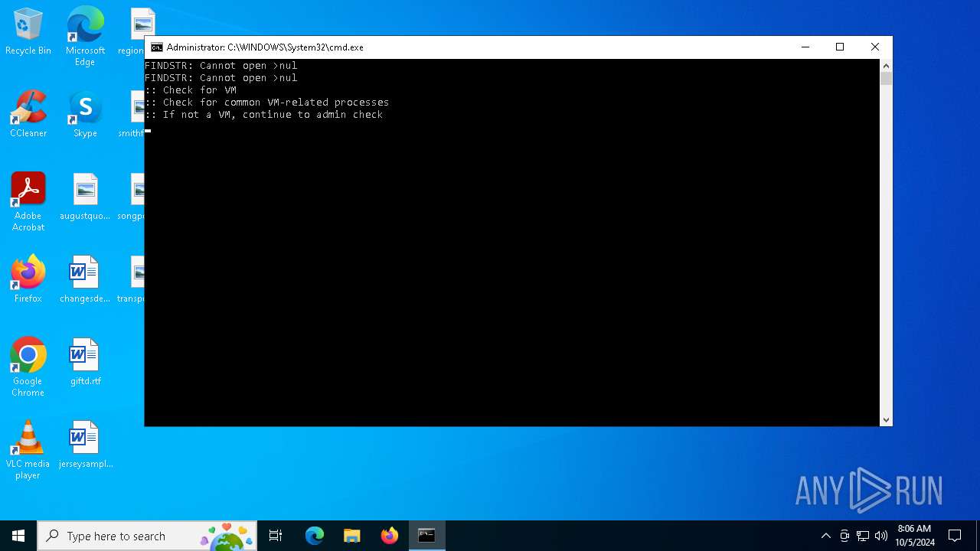Select the Skype desktop icon

pyautogui.click(x=85, y=115)
